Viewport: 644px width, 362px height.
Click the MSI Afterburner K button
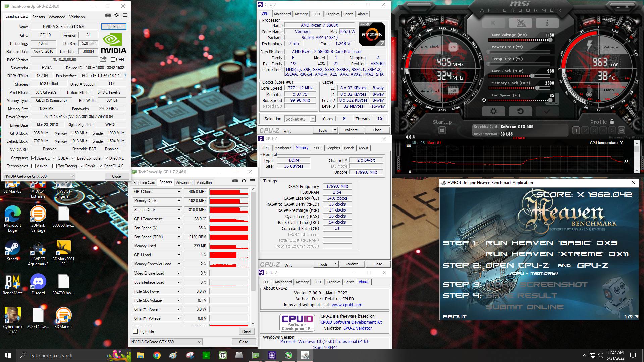[x=493, y=23]
